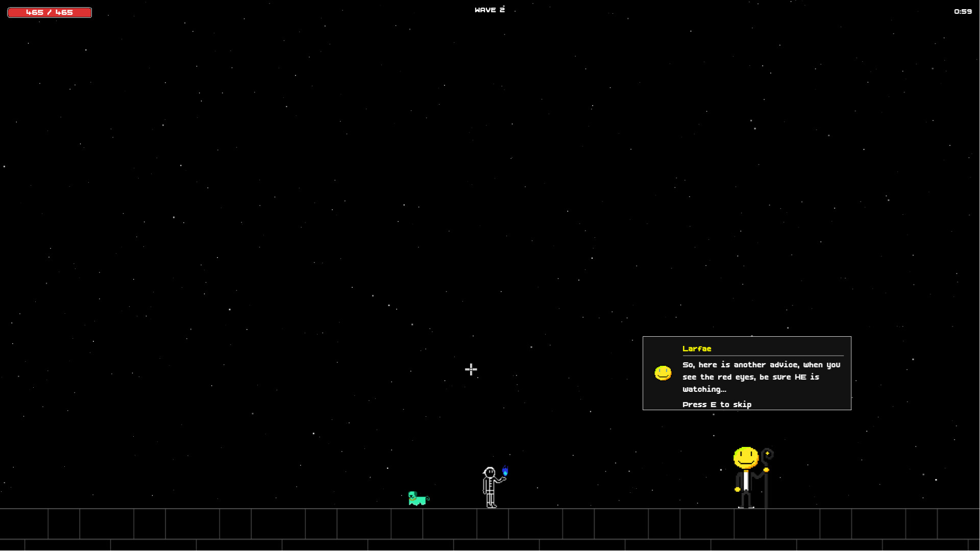The width and height of the screenshot is (980, 551).
Task: Click the player character's feet
Action: click(x=491, y=506)
